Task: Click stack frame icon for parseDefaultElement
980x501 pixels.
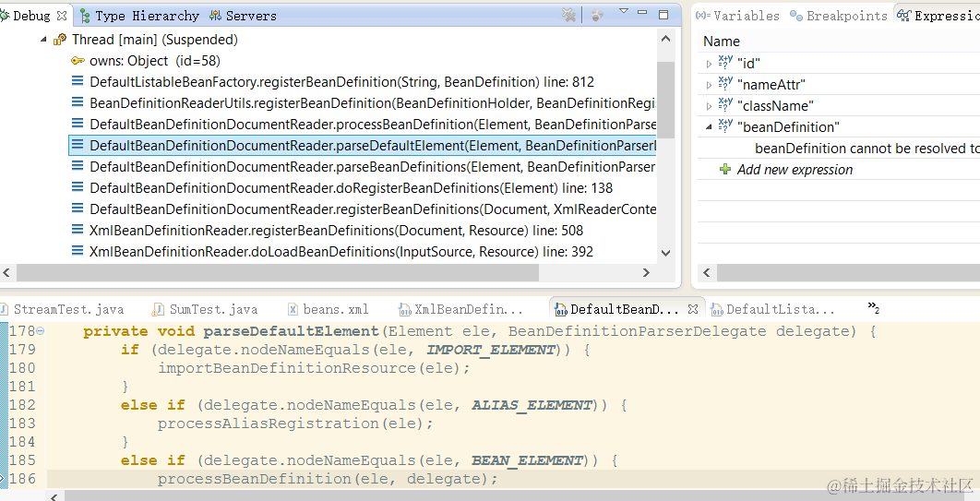Action: (x=78, y=145)
